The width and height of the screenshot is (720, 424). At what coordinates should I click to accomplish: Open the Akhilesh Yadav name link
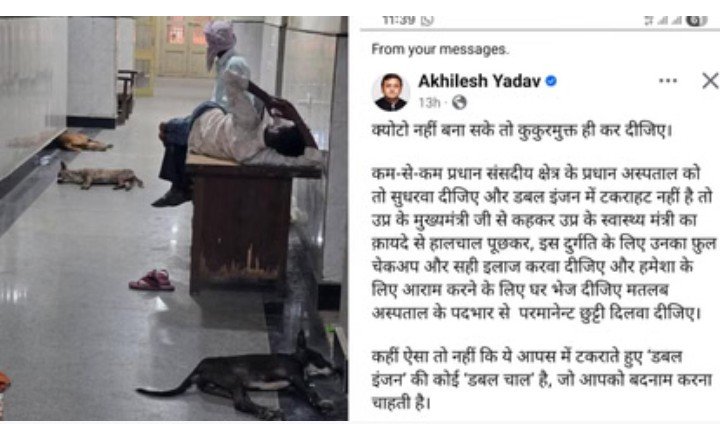click(x=479, y=81)
